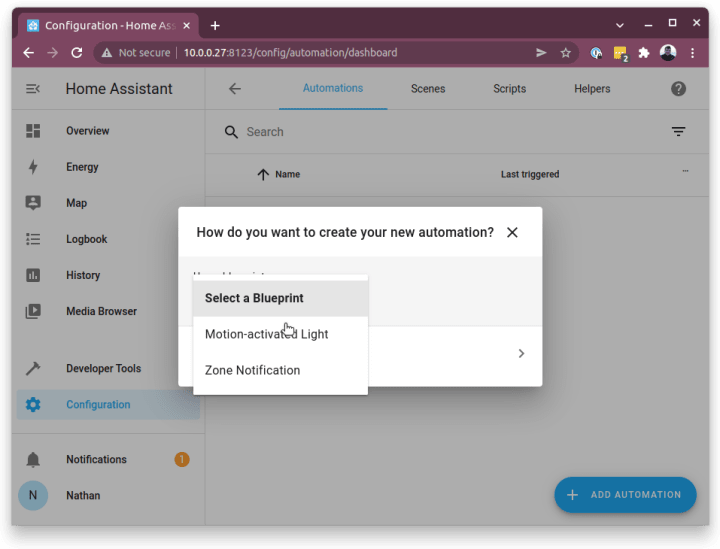The image size is (720, 549).
Task: Switch to the Scripts tab
Action: coord(510,89)
